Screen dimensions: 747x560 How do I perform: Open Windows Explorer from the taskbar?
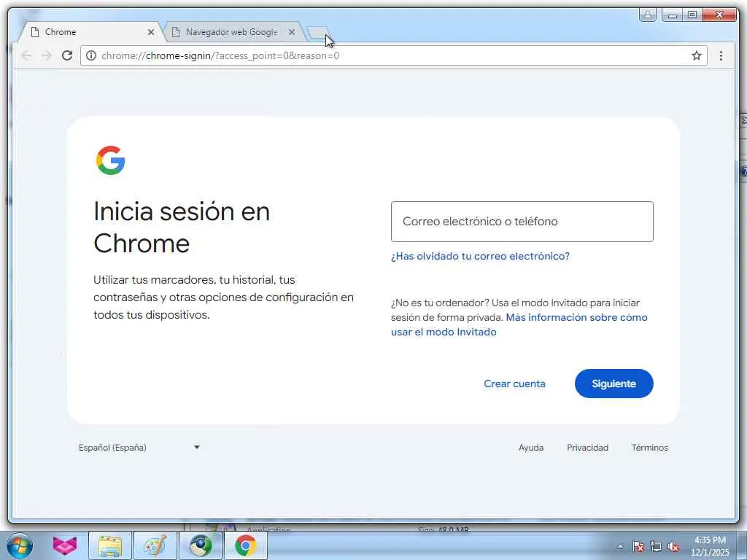[110, 545]
